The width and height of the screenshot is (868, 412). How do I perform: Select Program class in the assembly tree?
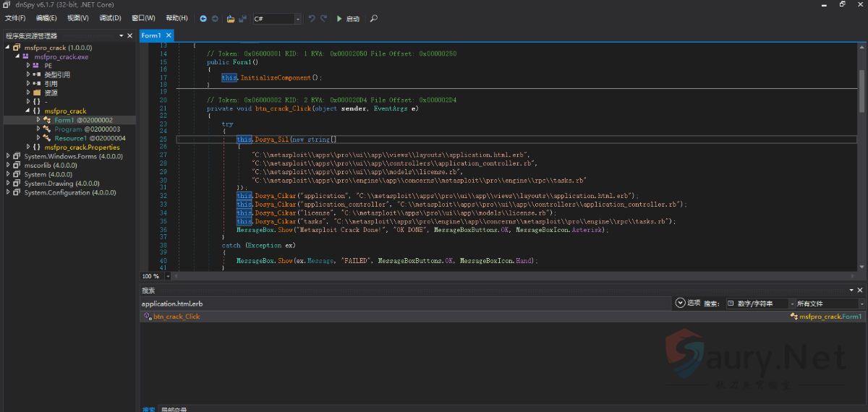click(x=68, y=129)
